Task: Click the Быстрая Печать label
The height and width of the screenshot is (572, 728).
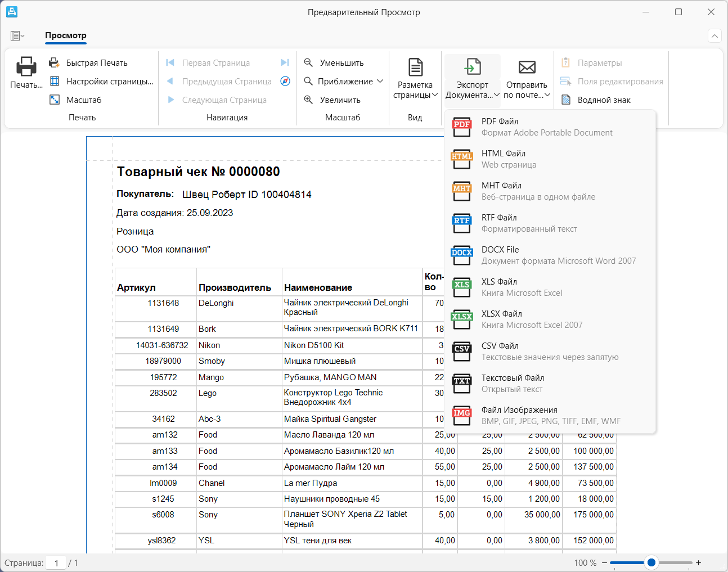Action: coord(97,63)
